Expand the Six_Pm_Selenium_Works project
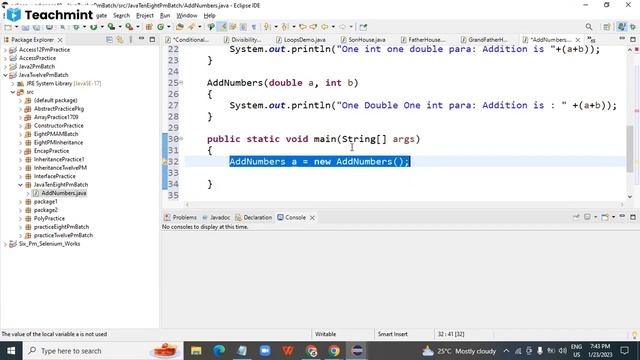Screen dimensions: 640x360 click(x=5, y=244)
